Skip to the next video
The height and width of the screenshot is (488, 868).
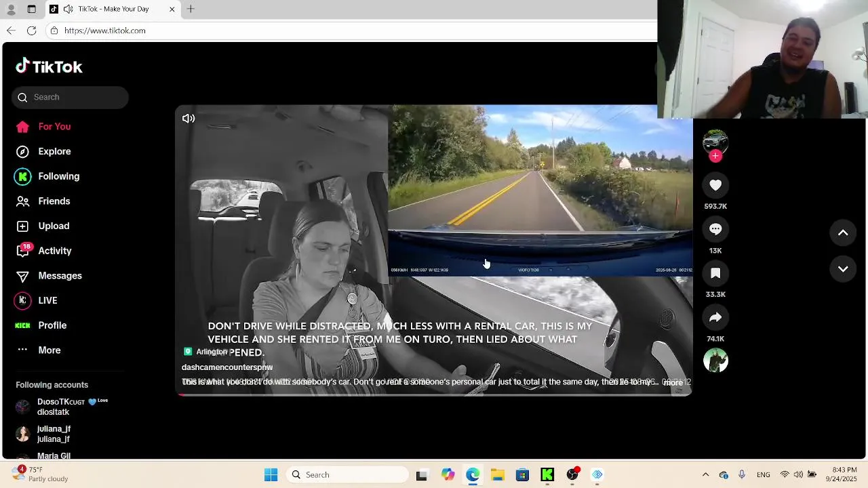843,269
